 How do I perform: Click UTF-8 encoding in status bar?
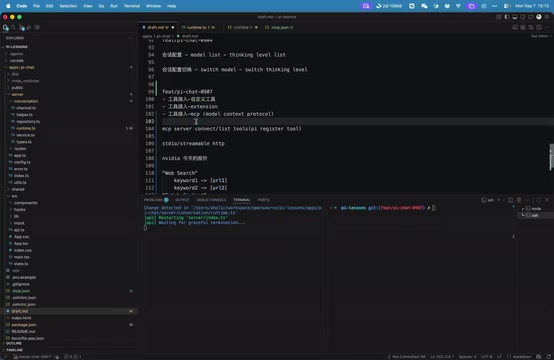(x=487, y=356)
